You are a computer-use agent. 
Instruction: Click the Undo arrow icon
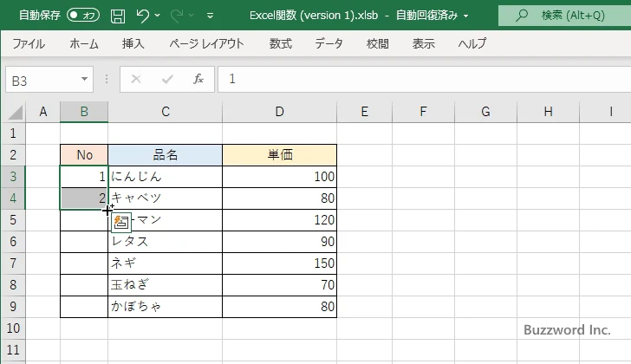144,15
